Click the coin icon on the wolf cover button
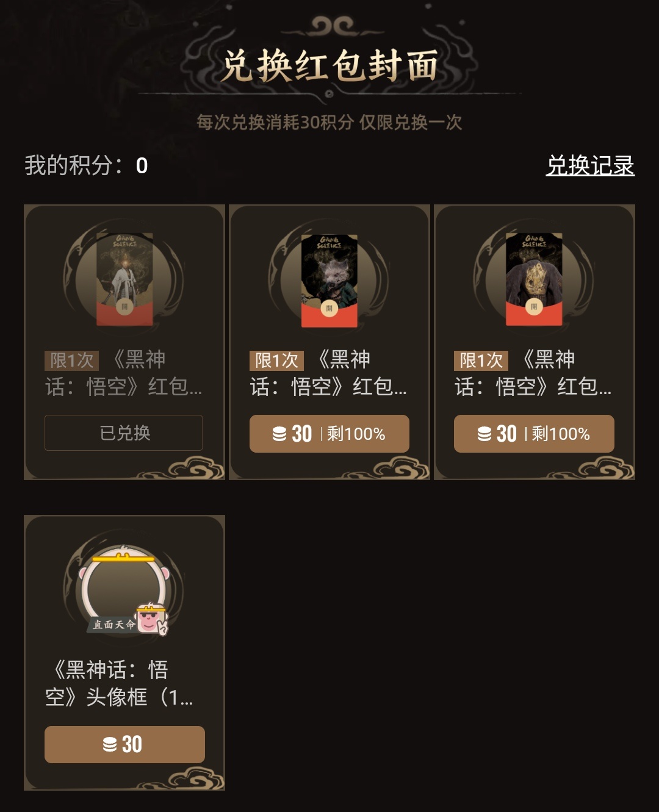 coord(279,434)
